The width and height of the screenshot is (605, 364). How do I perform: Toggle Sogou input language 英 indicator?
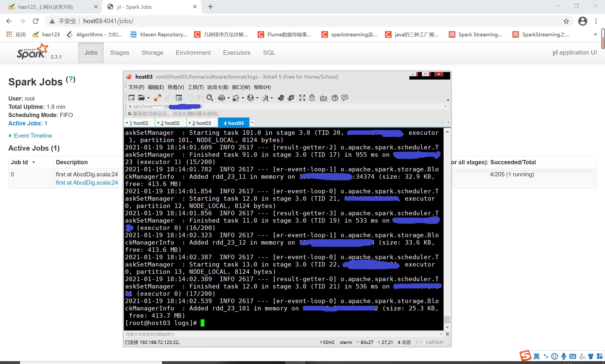[x=536, y=356]
